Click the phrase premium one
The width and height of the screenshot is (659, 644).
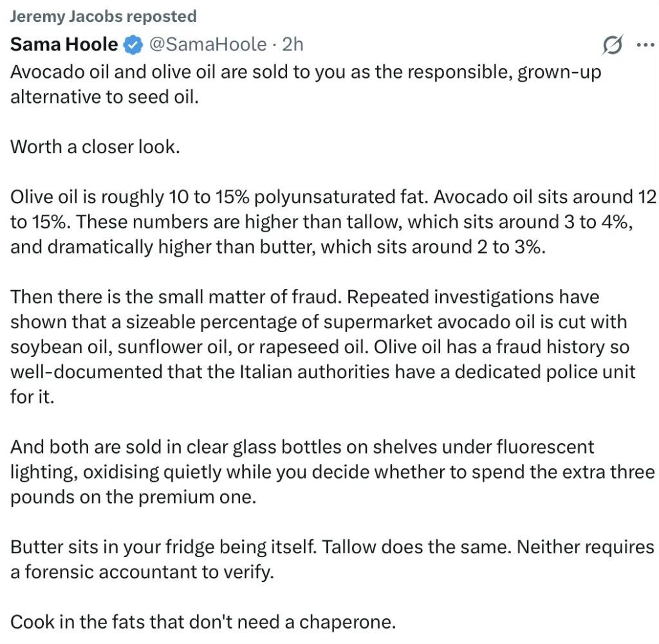click(197, 497)
